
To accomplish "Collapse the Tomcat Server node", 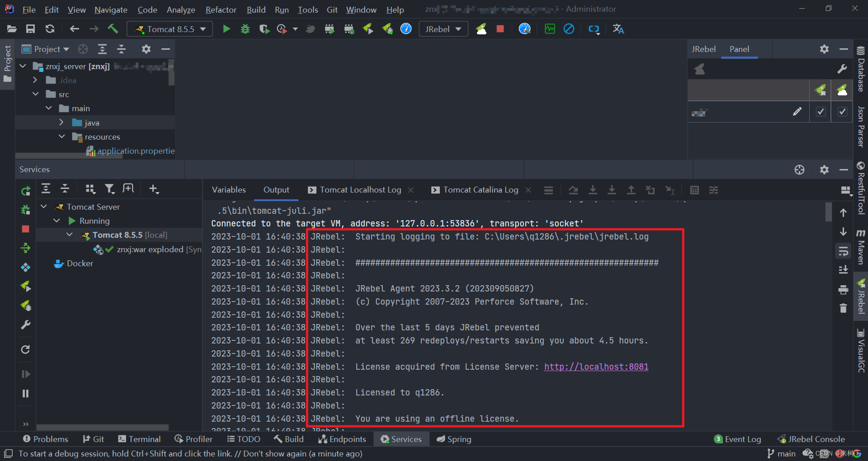I will coord(44,207).
